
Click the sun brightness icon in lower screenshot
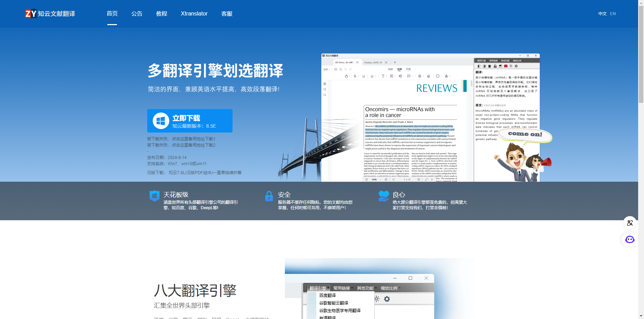pyautogui.click(x=377, y=299)
